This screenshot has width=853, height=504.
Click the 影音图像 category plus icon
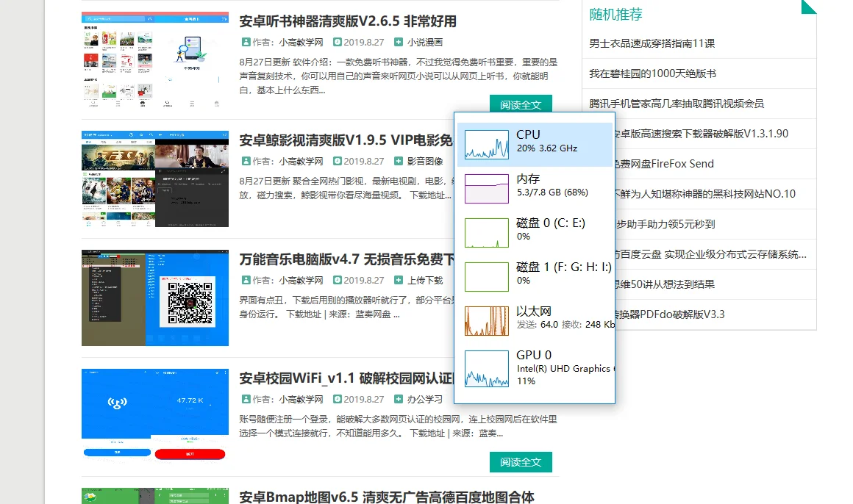[399, 161]
